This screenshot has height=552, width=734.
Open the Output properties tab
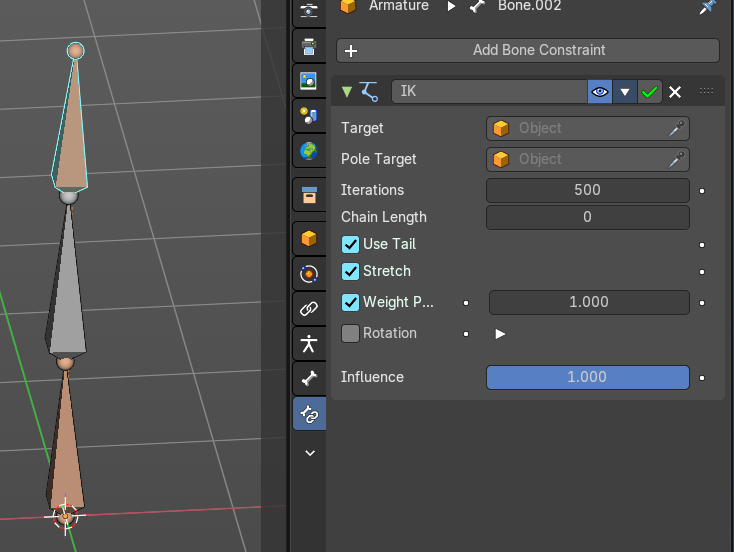coord(309,46)
